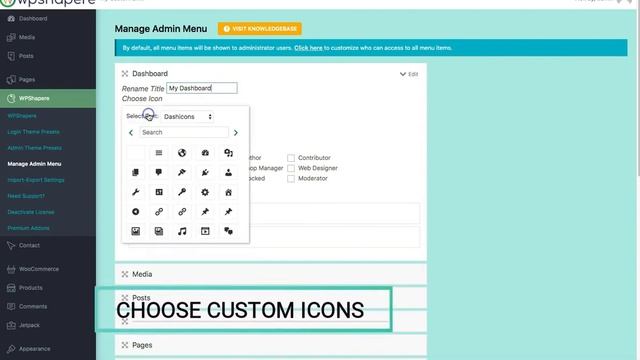Open Login Theme Presets submenu link
Viewport: 640px width, 360px height.
click(33, 132)
